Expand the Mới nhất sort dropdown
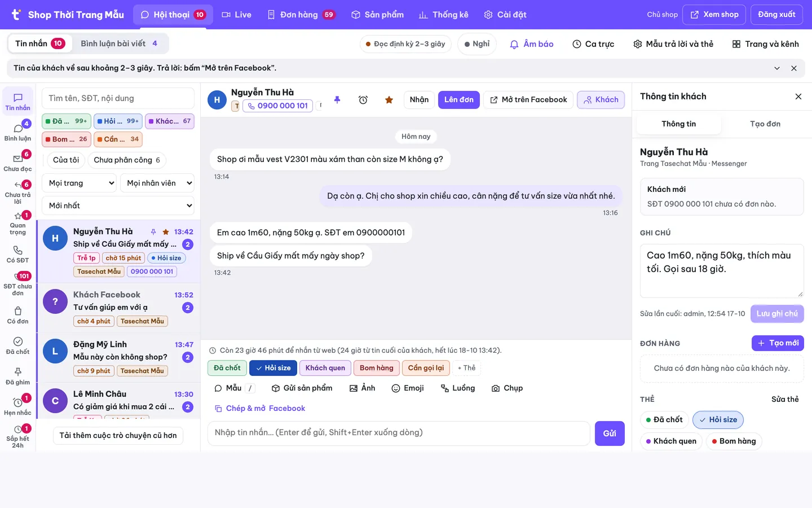The image size is (812, 508). coord(118,205)
